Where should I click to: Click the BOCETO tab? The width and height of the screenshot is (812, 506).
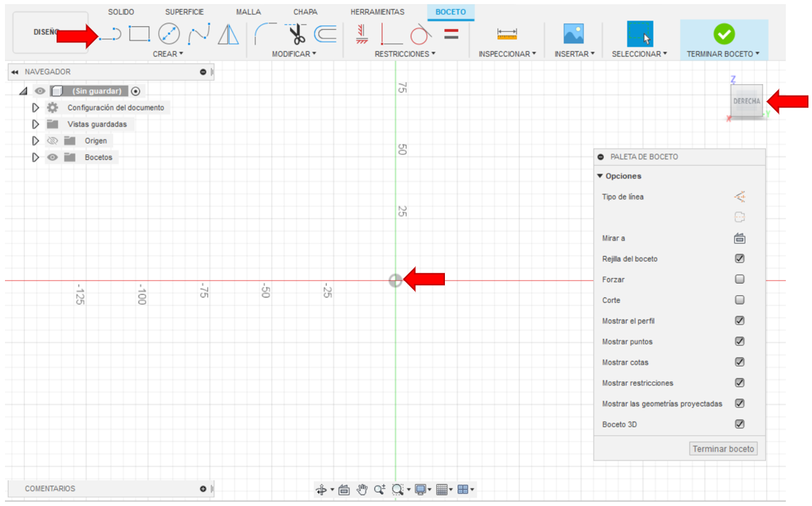point(451,12)
